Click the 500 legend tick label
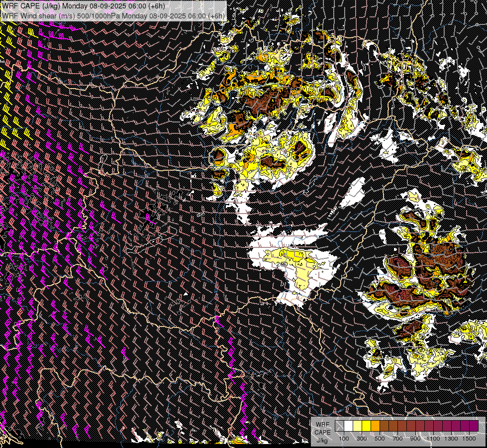 pyautogui.click(x=380, y=439)
